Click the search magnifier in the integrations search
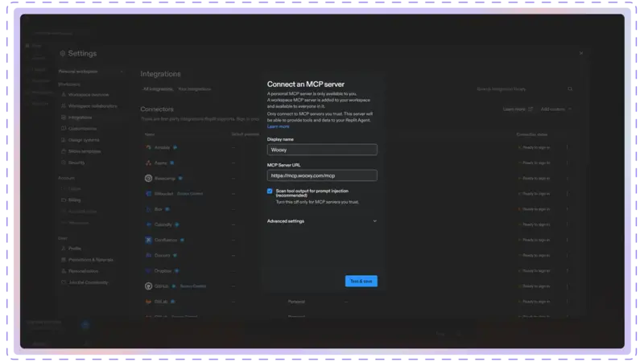The width and height of the screenshot is (644, 362). pos(570,89)
